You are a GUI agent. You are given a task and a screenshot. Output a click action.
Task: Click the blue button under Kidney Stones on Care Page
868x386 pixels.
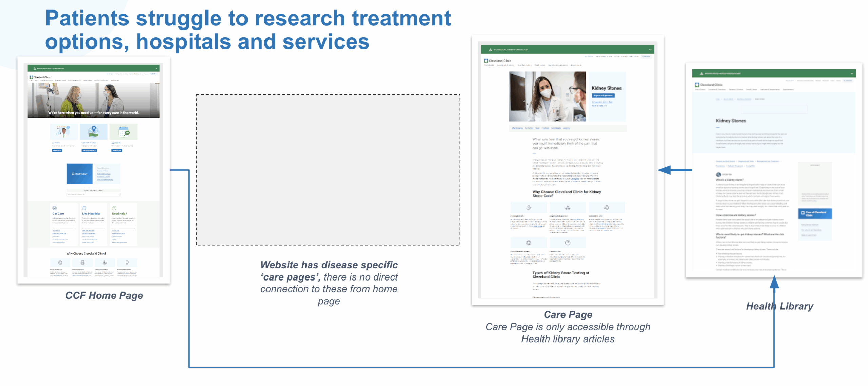(603, 96)
